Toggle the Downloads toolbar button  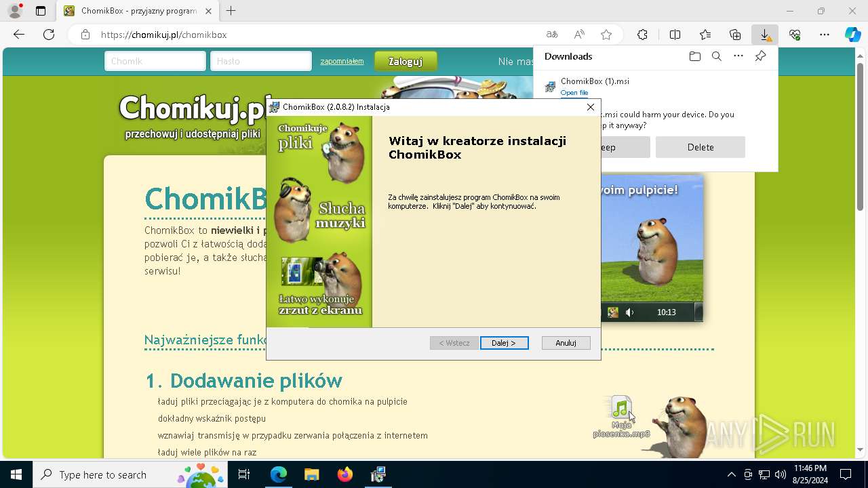(765, 35)
